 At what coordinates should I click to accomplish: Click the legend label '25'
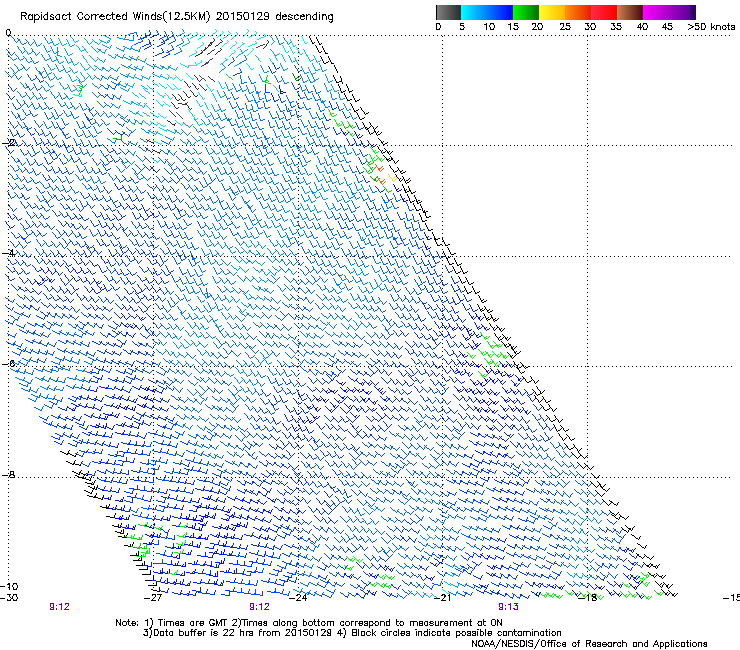click(565, 27)
